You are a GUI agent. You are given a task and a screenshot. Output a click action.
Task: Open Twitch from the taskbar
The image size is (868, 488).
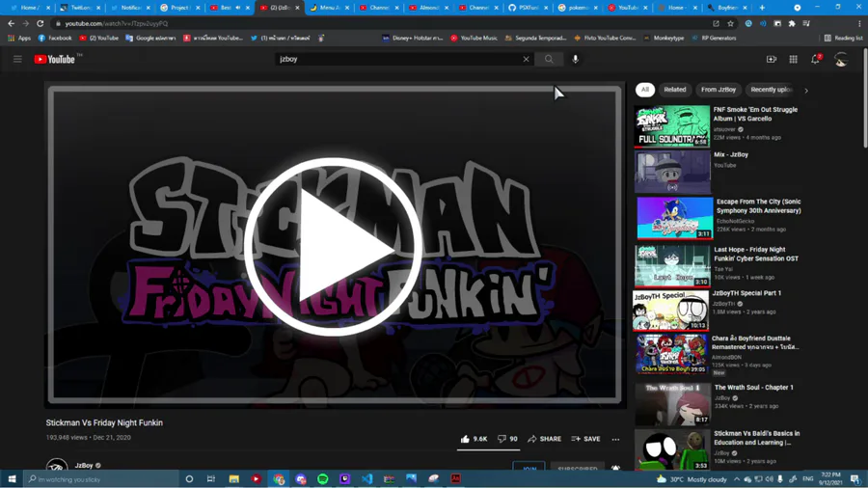(x=345, y=478)
